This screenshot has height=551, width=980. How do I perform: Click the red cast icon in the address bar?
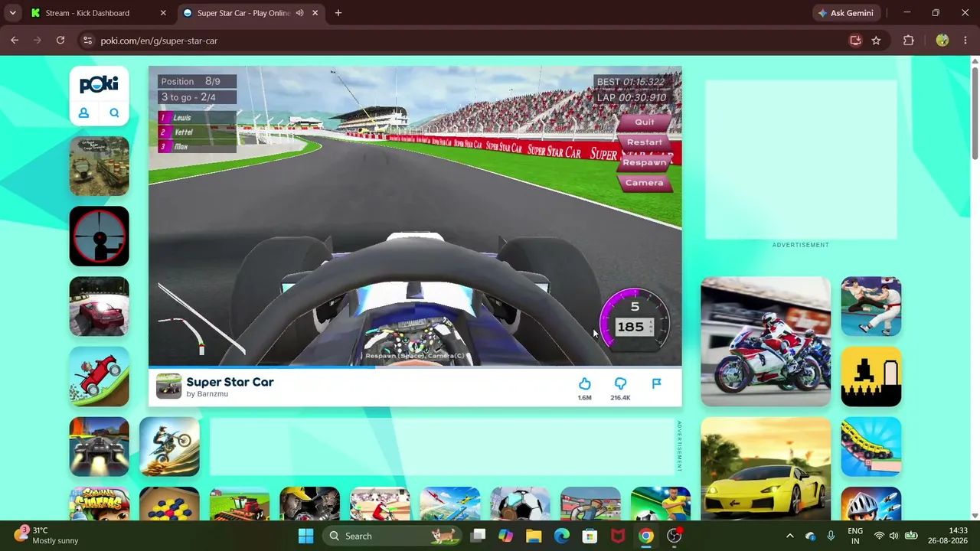coord(856,41)
